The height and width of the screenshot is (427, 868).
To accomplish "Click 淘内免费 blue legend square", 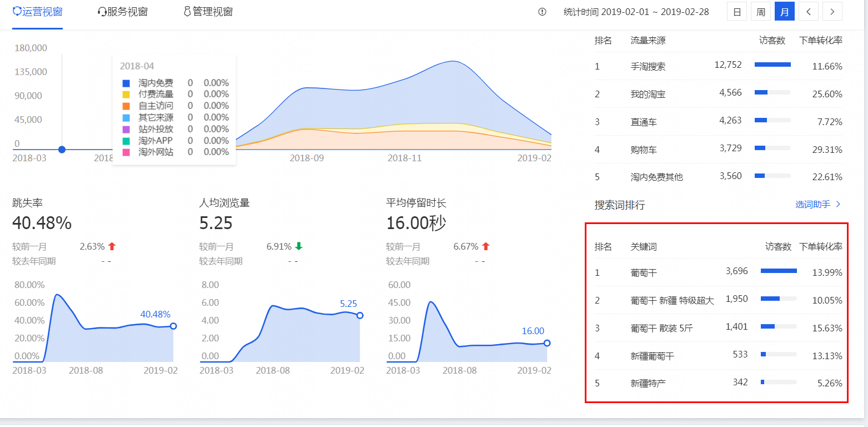I will tap(126, 83).
